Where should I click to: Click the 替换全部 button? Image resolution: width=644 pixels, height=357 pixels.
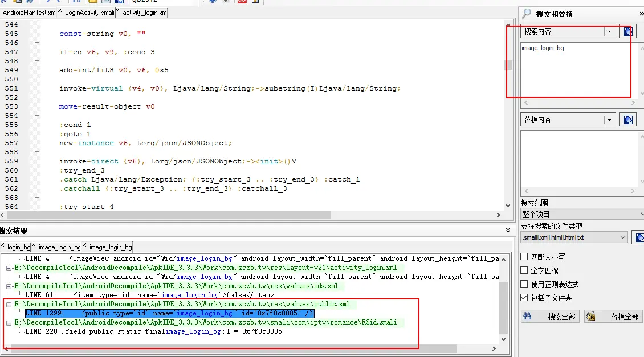tap(614, 317)
